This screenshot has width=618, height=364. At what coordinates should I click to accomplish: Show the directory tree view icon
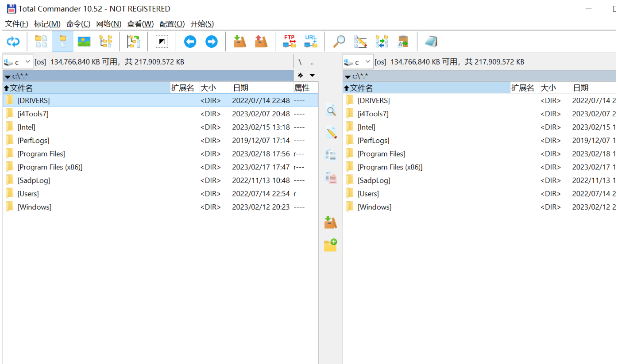coord(105,42)
